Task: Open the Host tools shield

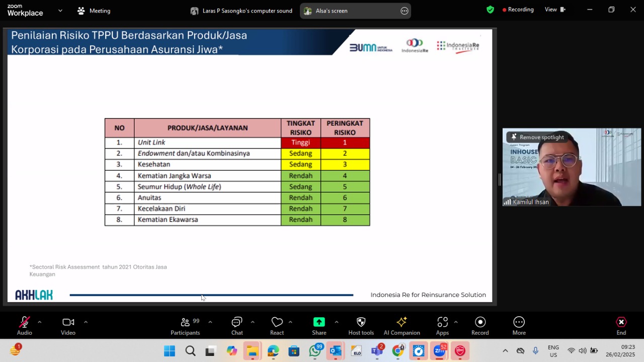Action: coord(361,322)
